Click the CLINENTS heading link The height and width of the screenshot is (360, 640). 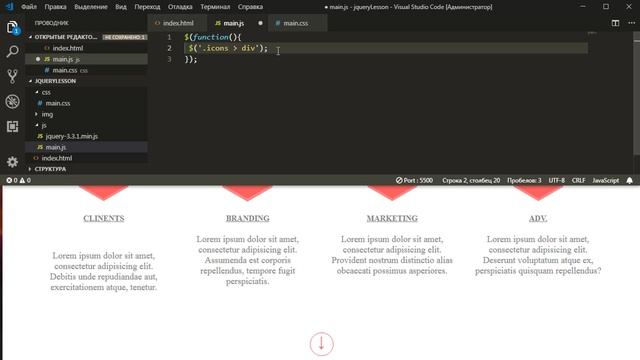pyautogui.click(x=104, y=218)
